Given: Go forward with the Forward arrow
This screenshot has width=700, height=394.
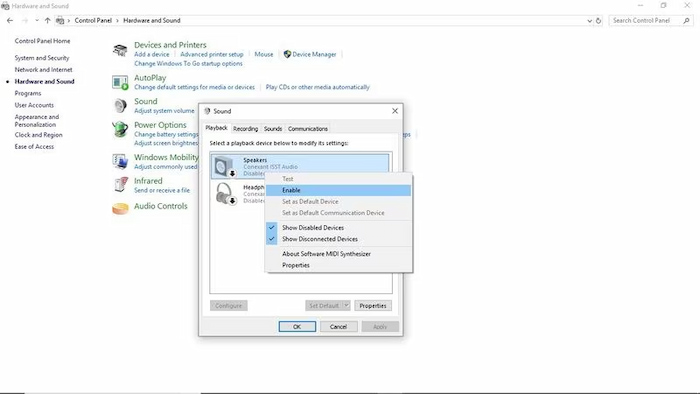Looking at the screenshot, I should coord(25,21).
